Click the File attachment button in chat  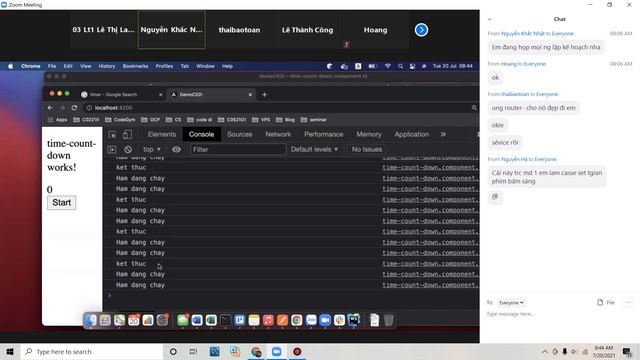click(606, 302)
